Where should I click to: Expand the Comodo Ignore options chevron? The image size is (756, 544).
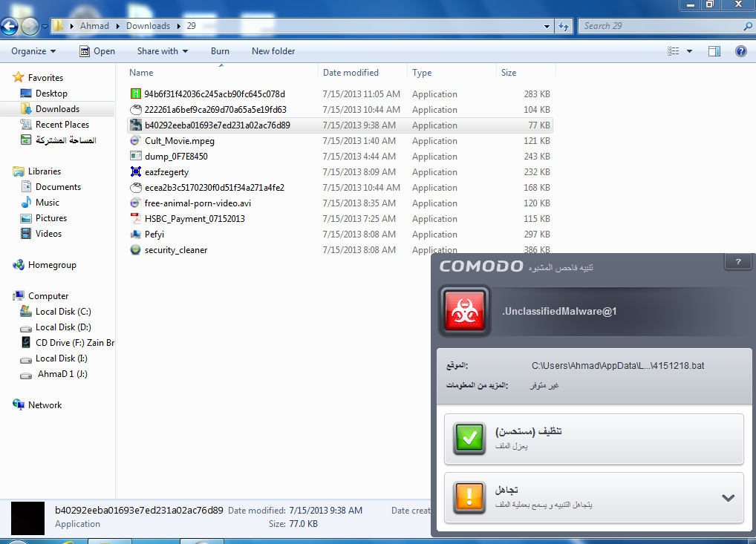(728, 498)
